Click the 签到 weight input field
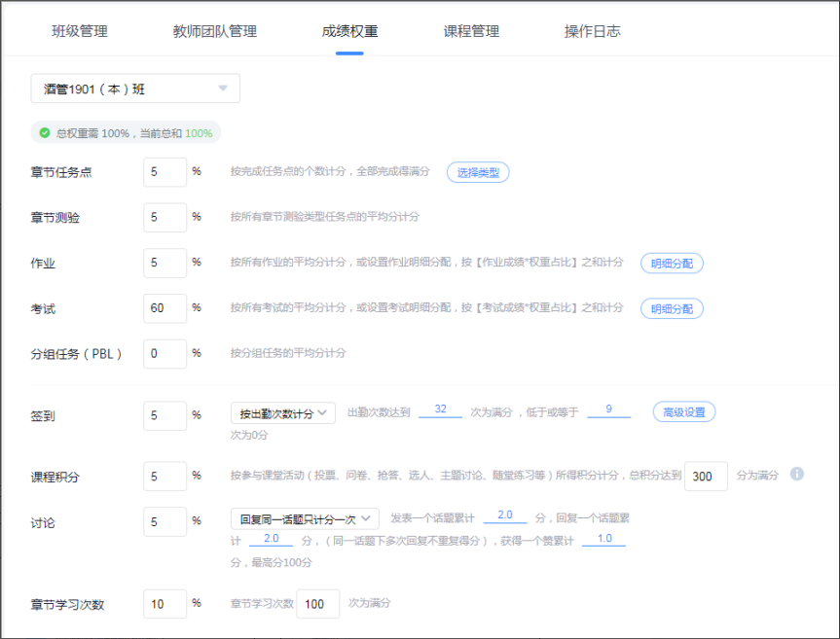This screenshot has height=639, width=840. tap(165, 416)
